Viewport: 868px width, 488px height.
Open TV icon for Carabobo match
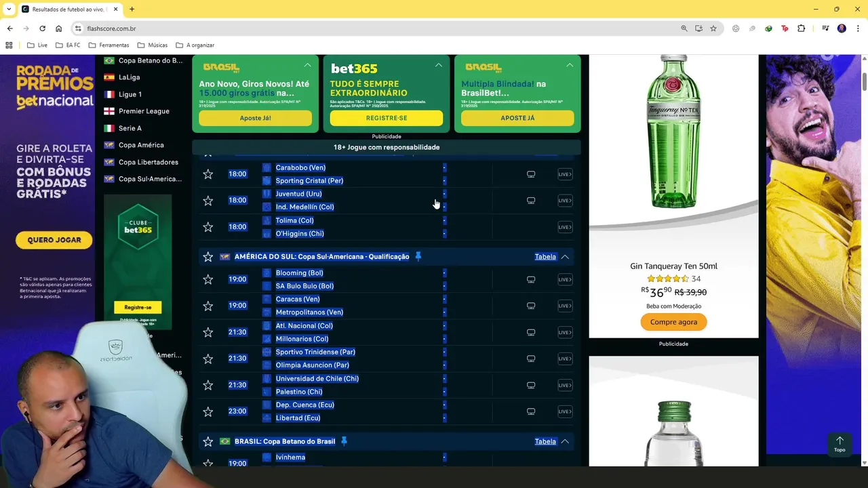pos(531,174)
